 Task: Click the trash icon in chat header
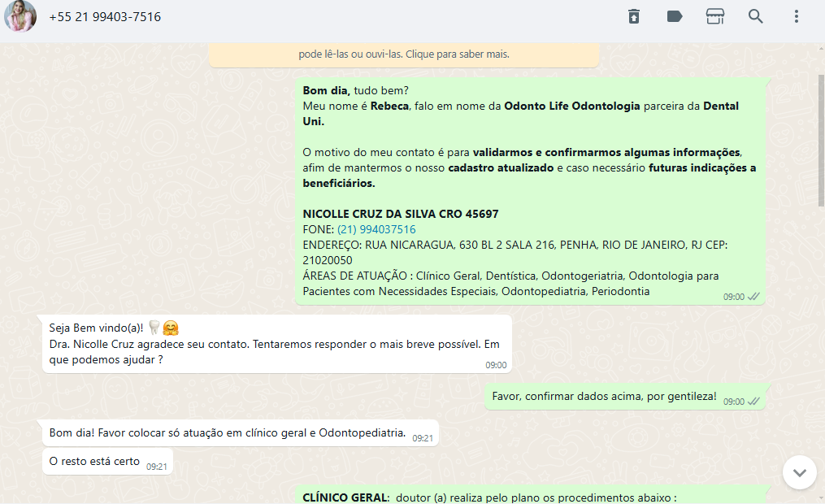pos(634,17)
